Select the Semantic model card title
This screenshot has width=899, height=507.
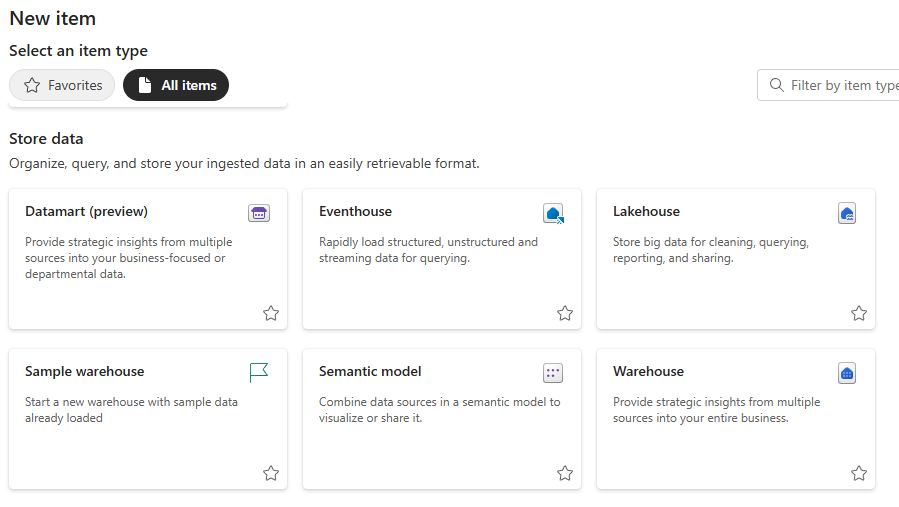pyautogui.click(x=370, y=371)
